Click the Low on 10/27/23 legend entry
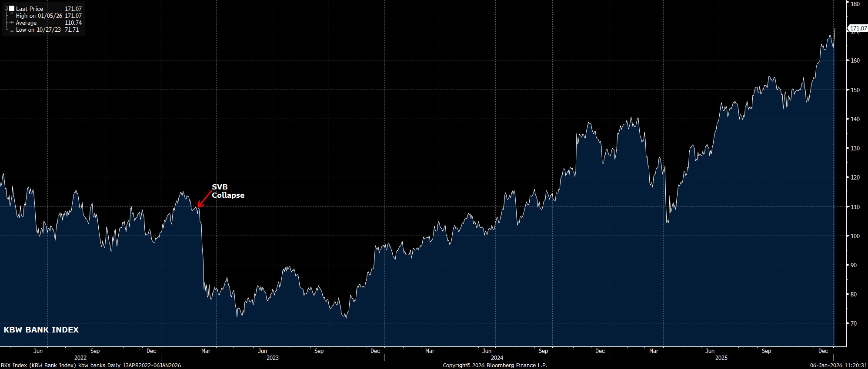 [x=38, y=30]
